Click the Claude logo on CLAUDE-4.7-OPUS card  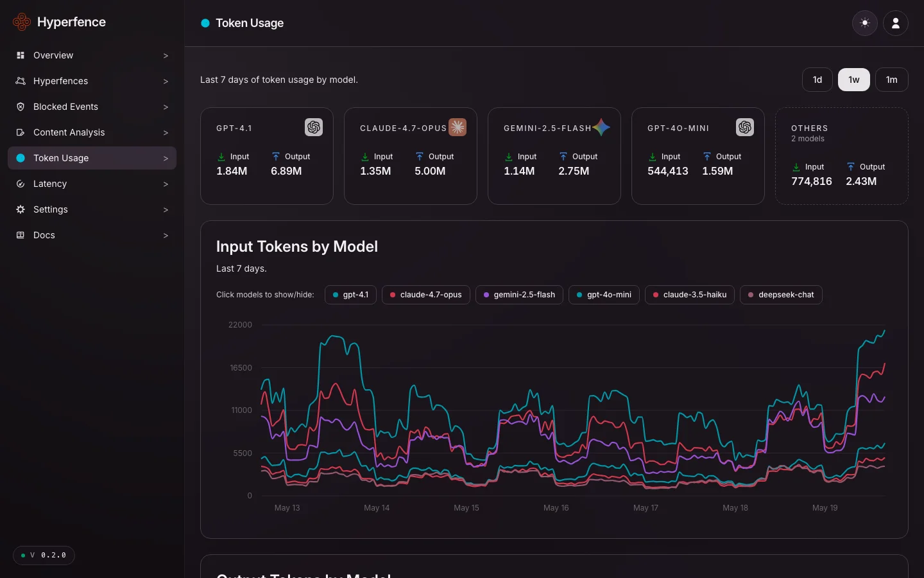[458, 127]
